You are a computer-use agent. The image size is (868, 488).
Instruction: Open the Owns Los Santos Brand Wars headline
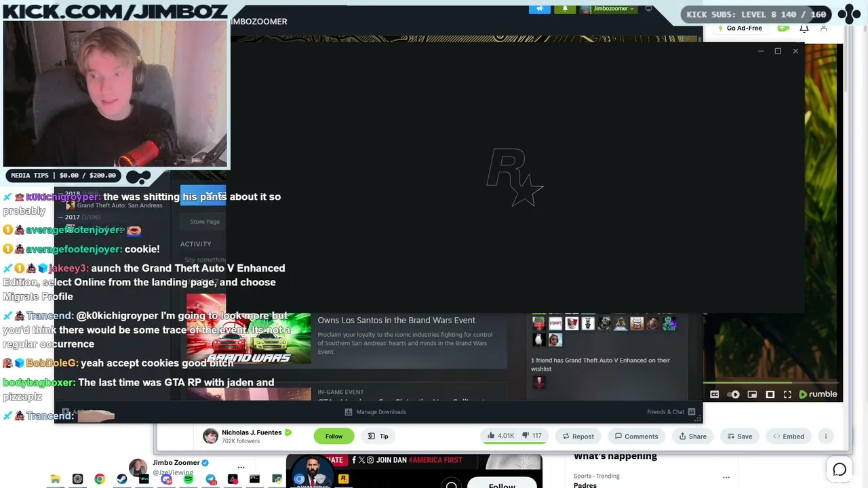pos(396,320)
